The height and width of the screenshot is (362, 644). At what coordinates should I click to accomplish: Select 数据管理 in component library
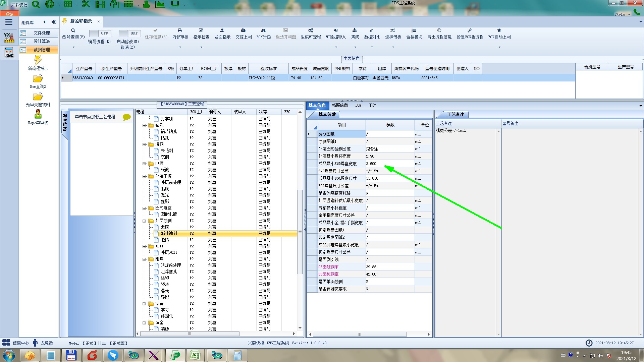[42, 50]
